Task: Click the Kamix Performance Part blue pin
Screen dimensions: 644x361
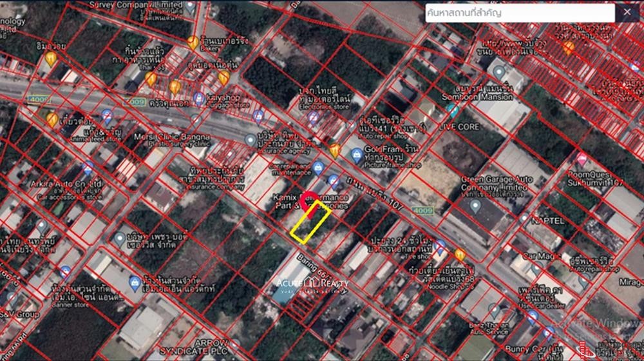Action: 333,181
